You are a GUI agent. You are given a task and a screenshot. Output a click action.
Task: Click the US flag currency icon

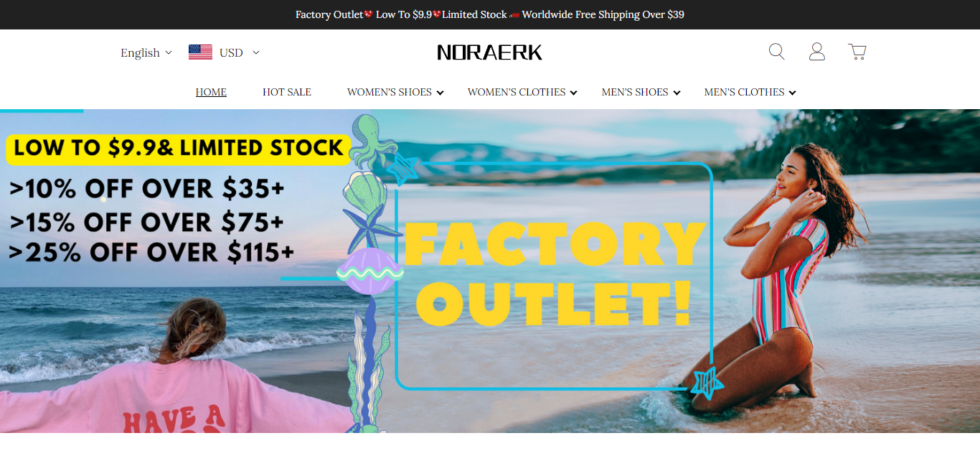coord(200,52)
